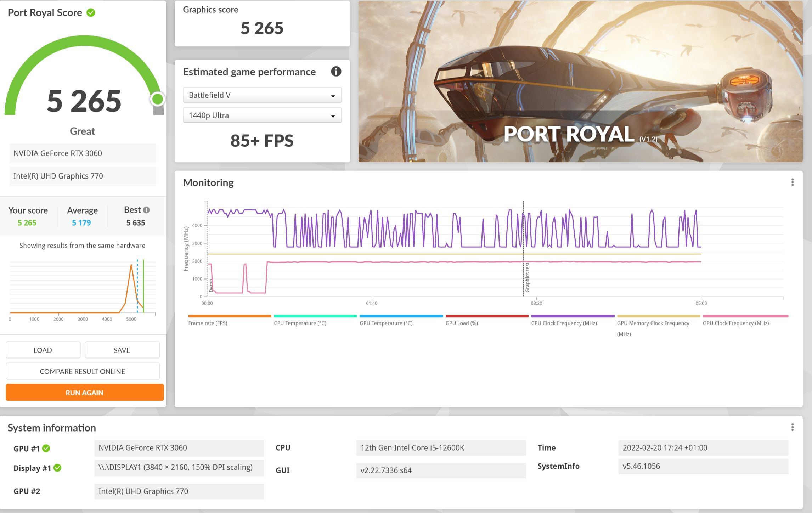
Task: Expand the Battlefield V game dropdown
Action: point(262,95)
